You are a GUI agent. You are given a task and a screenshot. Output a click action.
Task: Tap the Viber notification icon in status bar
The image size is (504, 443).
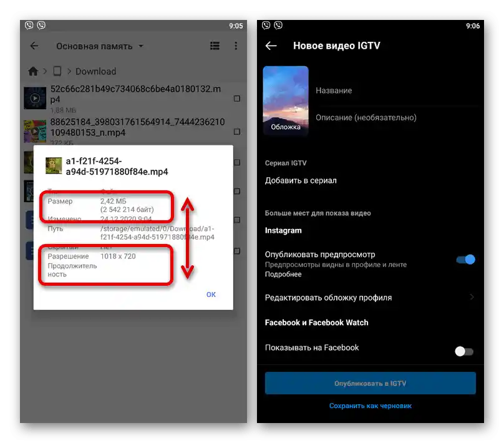pyautogui.click(x=29, y=26)
